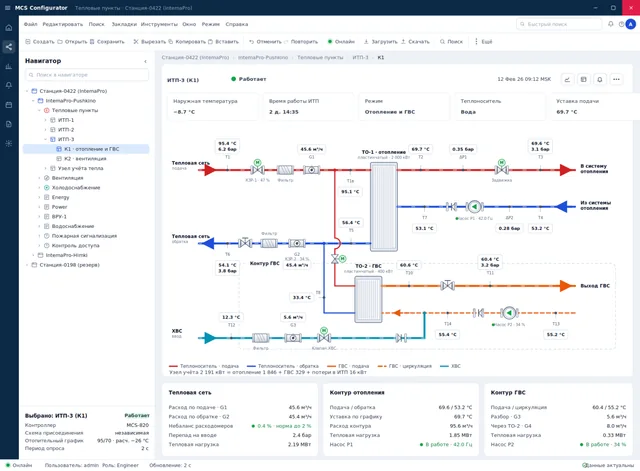This screenshot has width=640, height=471.
Task: Click Копировать in toolbar
Action: coord(187,42)
